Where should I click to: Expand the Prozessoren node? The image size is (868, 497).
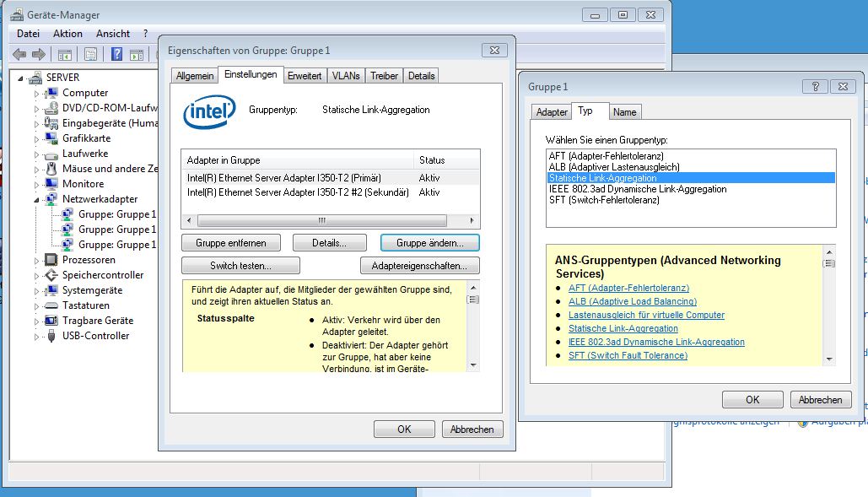click(x=37, y=261)
